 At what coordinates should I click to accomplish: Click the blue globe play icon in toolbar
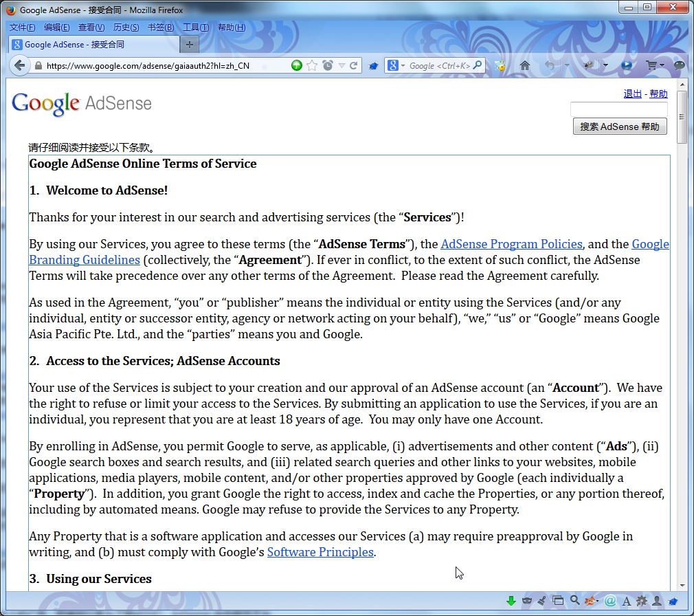pos(626,65)
